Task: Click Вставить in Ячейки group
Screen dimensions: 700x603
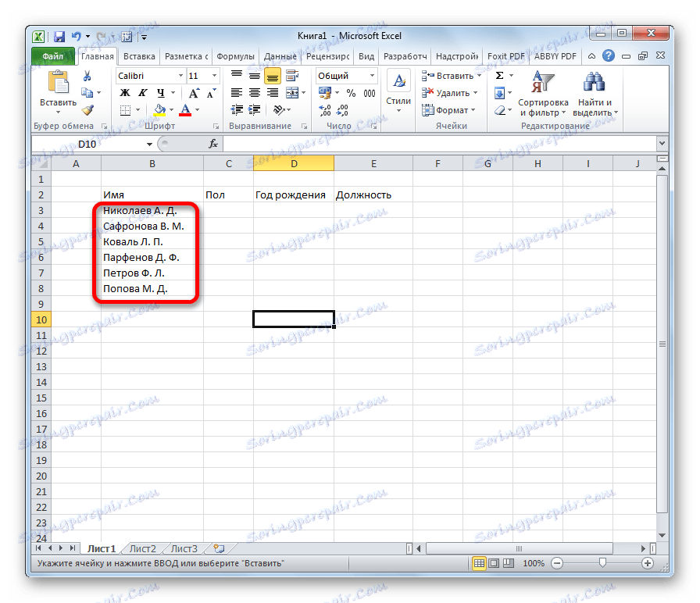Action: click(x=452, y=76)
